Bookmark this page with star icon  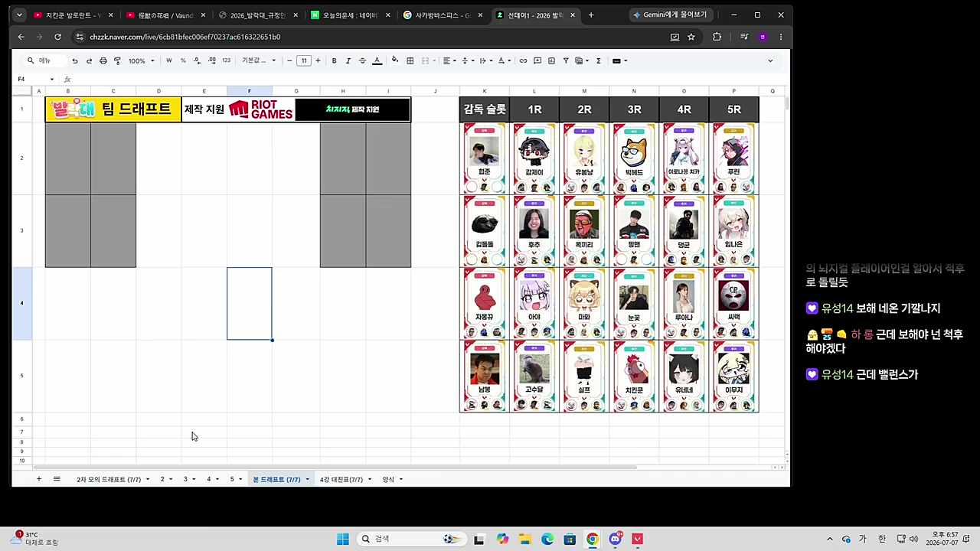691,37
